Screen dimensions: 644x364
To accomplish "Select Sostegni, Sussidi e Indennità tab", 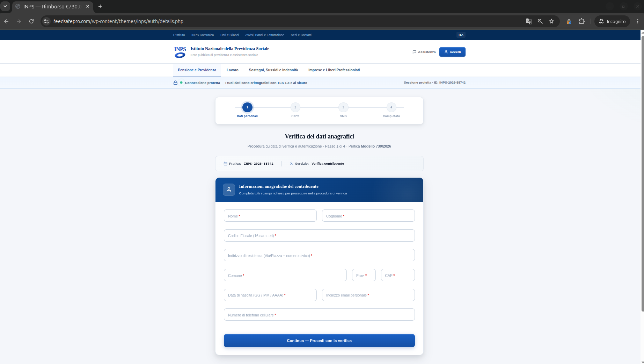I will (x=273, y=70).
